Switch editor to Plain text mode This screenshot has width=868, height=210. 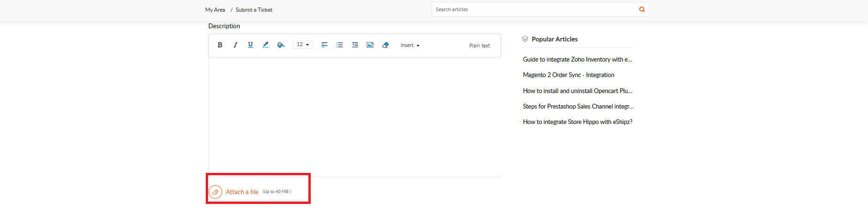click(x=479, y=46)
